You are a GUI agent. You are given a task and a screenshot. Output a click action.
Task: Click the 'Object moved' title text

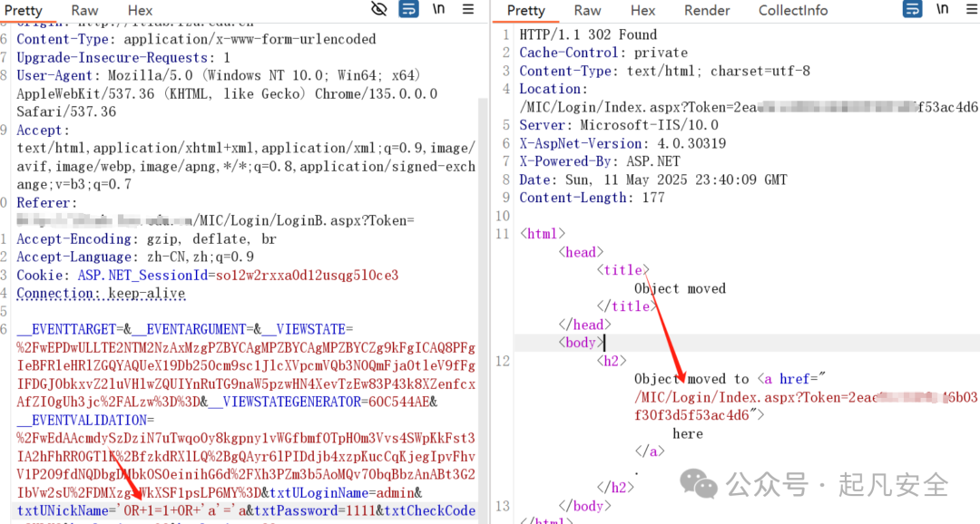(x=680, y=288)
